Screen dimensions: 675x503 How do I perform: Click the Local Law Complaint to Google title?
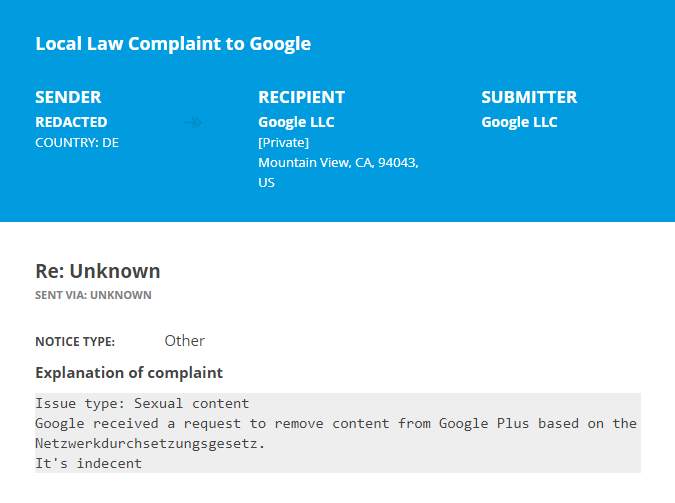(x=173, y=44)
